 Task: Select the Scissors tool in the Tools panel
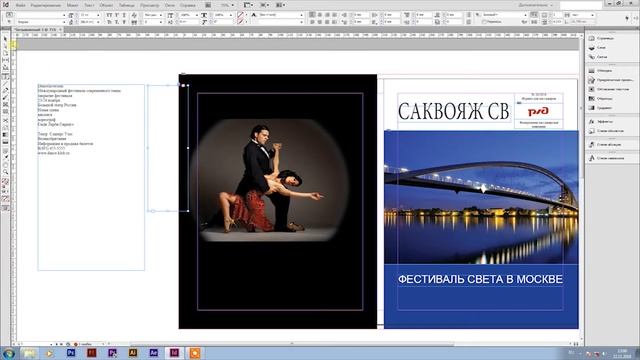5,120
